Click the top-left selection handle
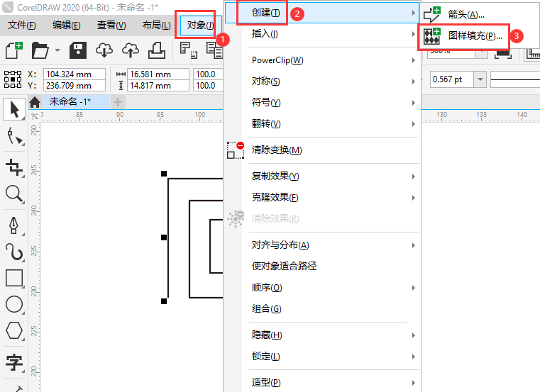 coord(164,174)
